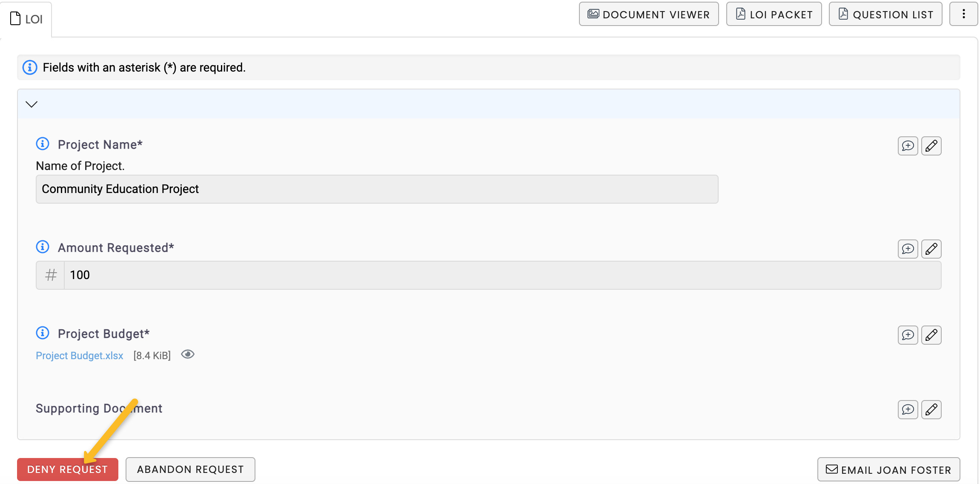This screenshot has height=484, width=980.
Task: Open Project Budget.xlsx file link
Action: point(80,356)
